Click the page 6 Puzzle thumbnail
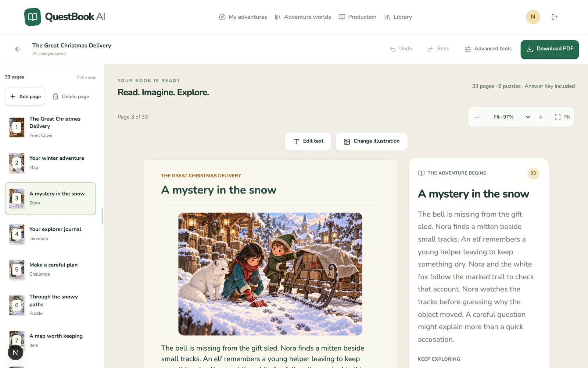588x368 pixels. [17, 305]
